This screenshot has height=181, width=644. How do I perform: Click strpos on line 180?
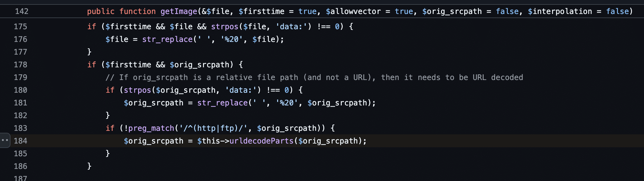click(x=137, y=90)
